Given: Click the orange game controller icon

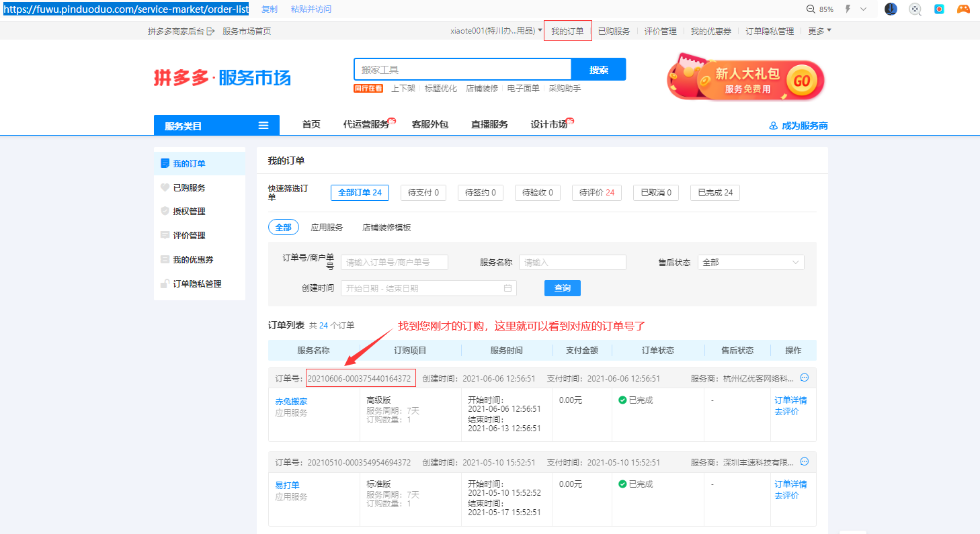Looking at the screenshot, I should [x=963, y=9].
